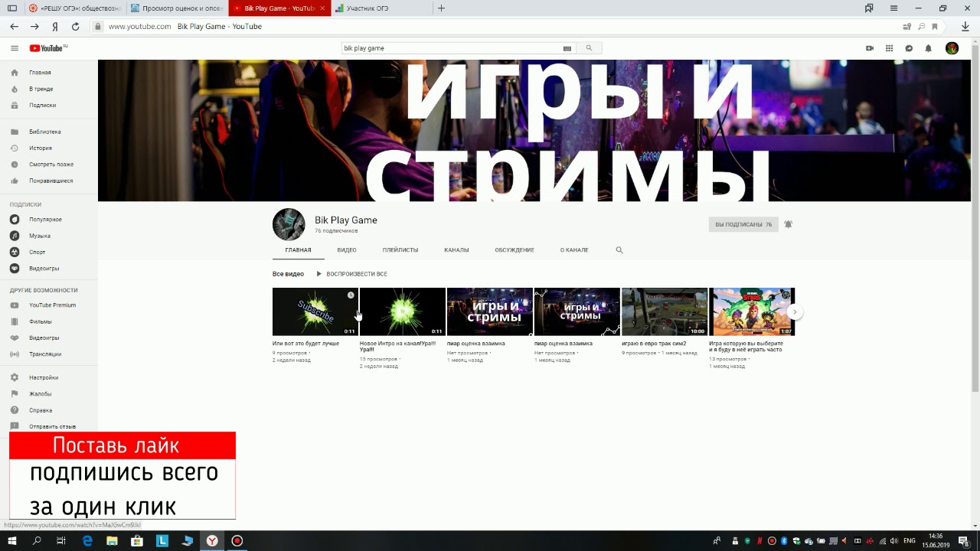The image size is (980, 551).
Task: Open the taskbar volume control
Action: (893, 541)
